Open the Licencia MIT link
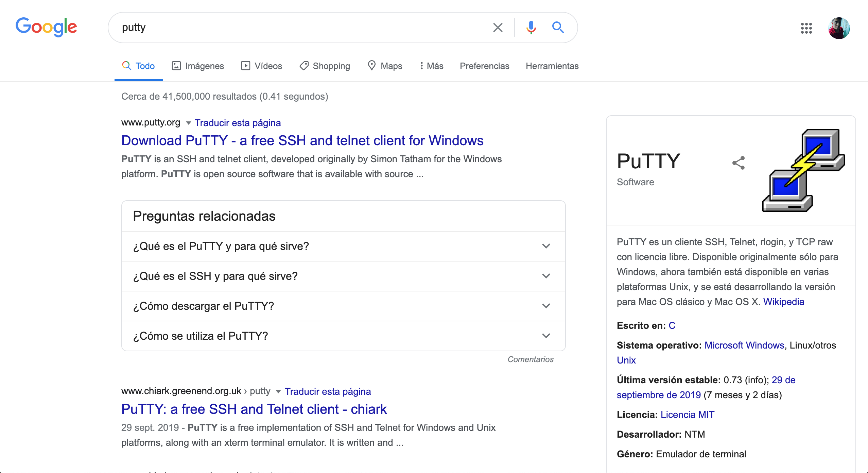The image size is (868, 473). point(688,415)
